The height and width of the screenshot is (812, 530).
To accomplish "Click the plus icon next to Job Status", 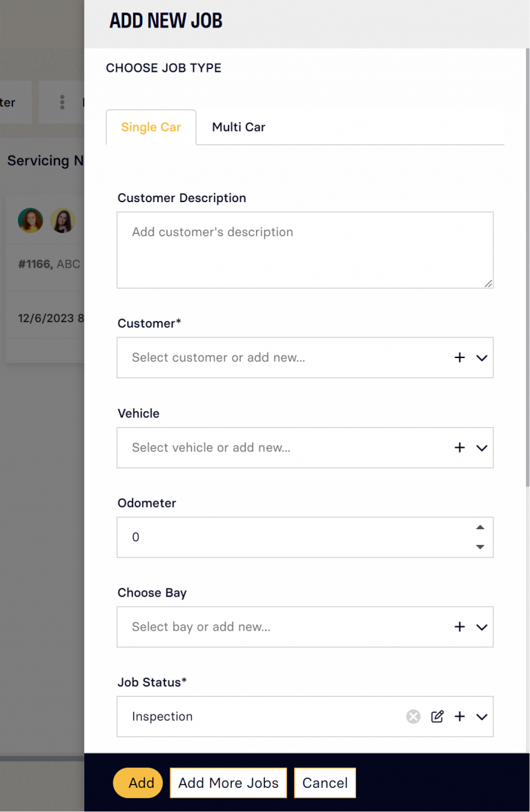I will click(460, 716).
